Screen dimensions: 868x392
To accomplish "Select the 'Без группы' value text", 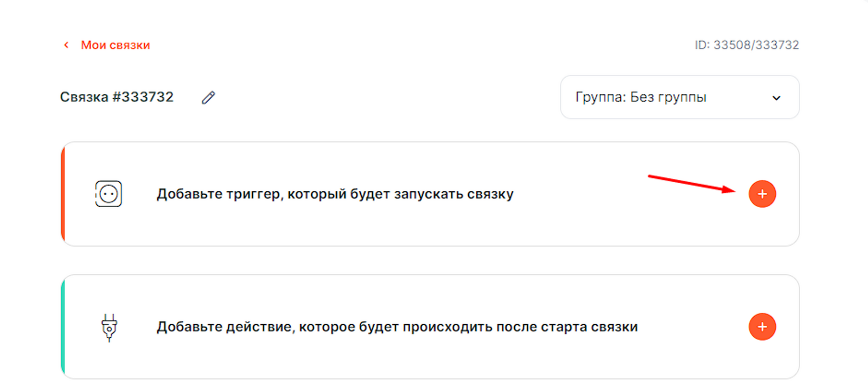I will tap(668, 98).
